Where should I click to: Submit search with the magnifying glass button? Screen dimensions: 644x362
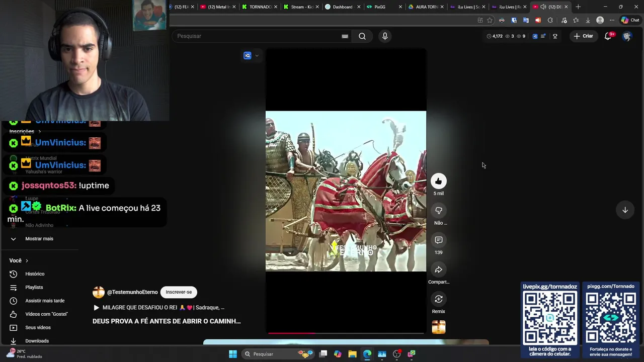[x=362, y=36]
